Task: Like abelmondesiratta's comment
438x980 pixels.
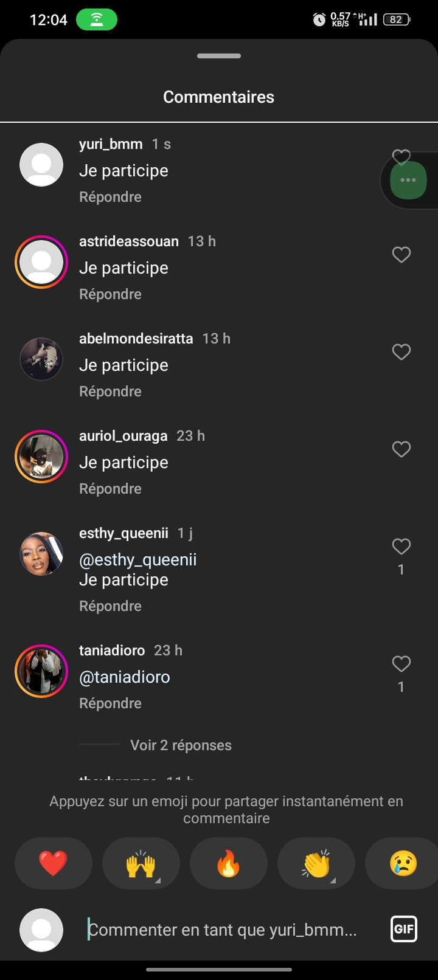Action: click(401, 352)
